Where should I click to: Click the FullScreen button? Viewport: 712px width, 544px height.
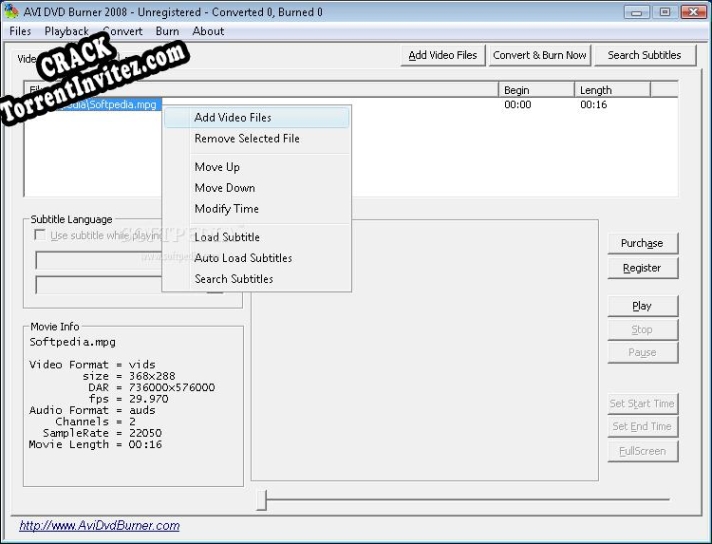[643, 451]
